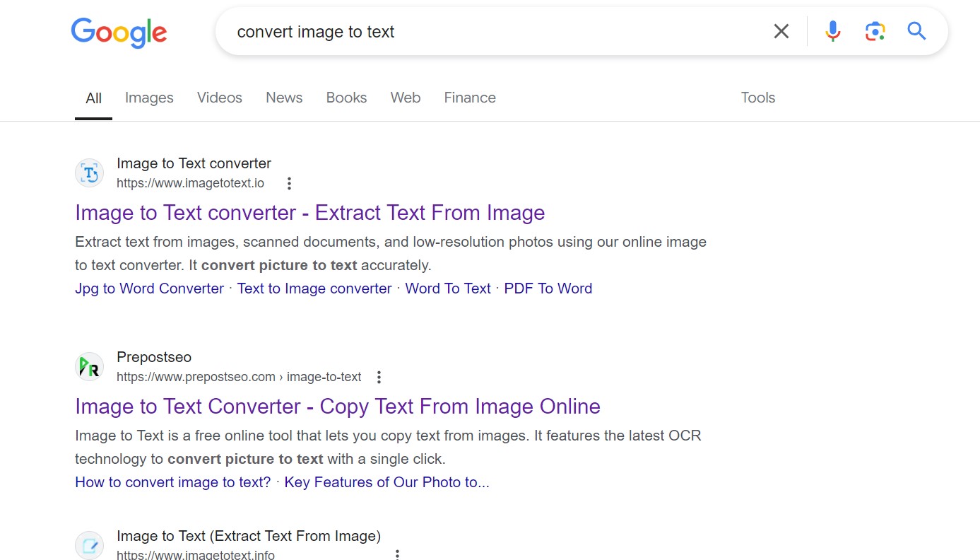Switch to the Web tab
The height and width of the screenshot is (560, 980).
[x=406, y=98]
